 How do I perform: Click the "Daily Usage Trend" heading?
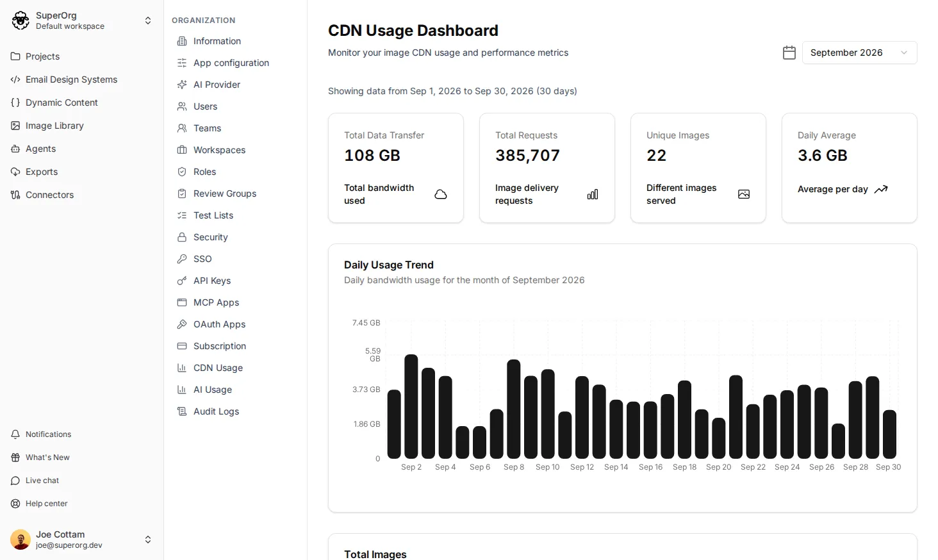(389, 265)
